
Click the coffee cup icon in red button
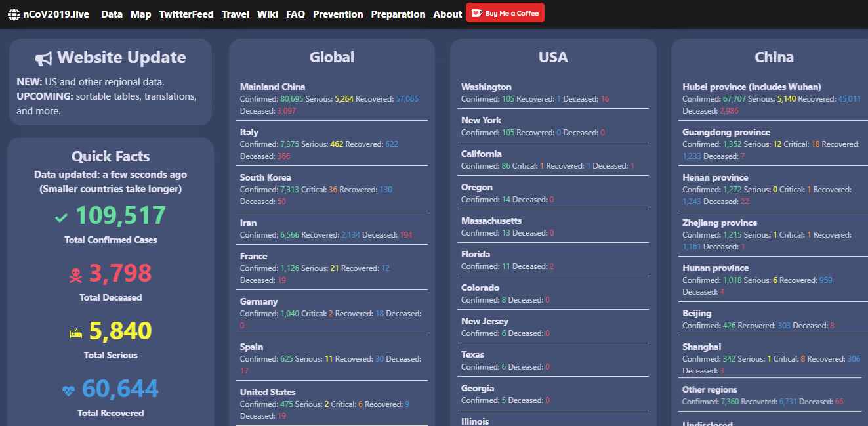point(476,13)
